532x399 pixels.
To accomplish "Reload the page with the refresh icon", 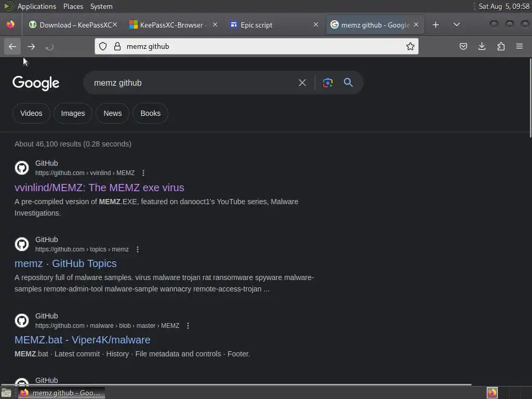I will pyautogui.click(x=49, y=47).
